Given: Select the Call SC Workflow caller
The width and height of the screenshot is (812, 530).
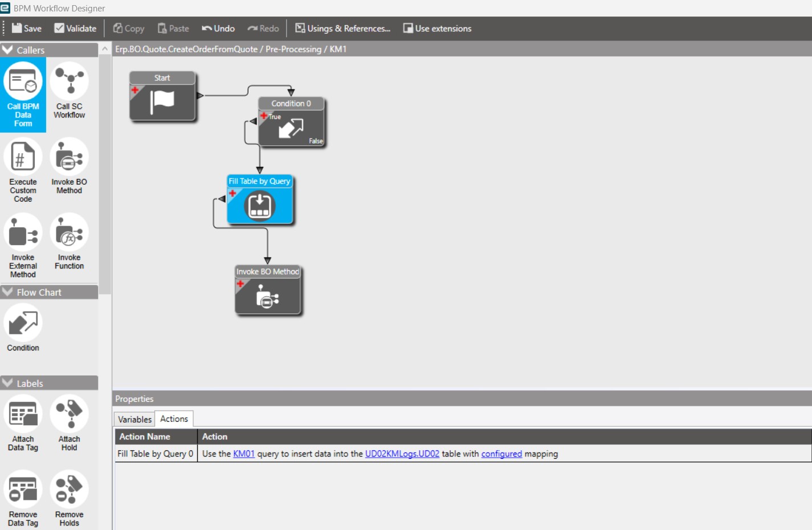Looking at the screenshot, I should pyautogui.click(x=70, y=91).
